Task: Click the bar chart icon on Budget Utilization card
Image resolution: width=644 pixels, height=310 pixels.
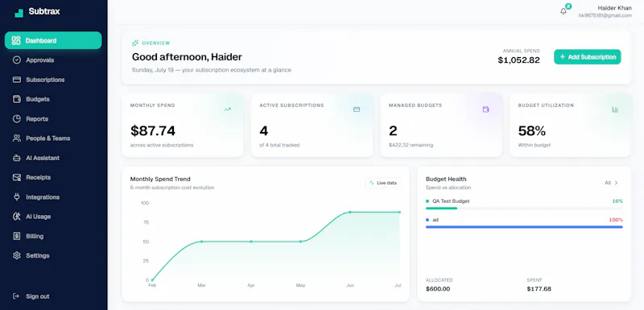Action: [x=615, y=110]
